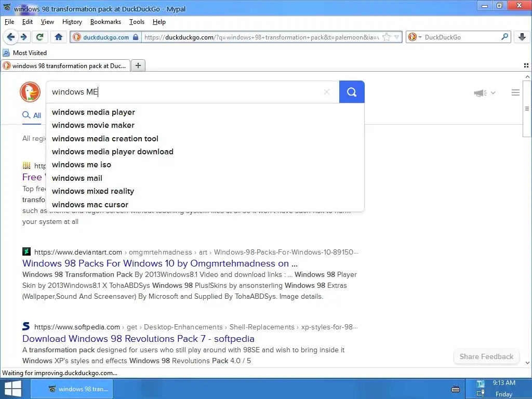Select the All results tab
The width and height of the screenshot is (532, 399).
click(x=32, y=115)
